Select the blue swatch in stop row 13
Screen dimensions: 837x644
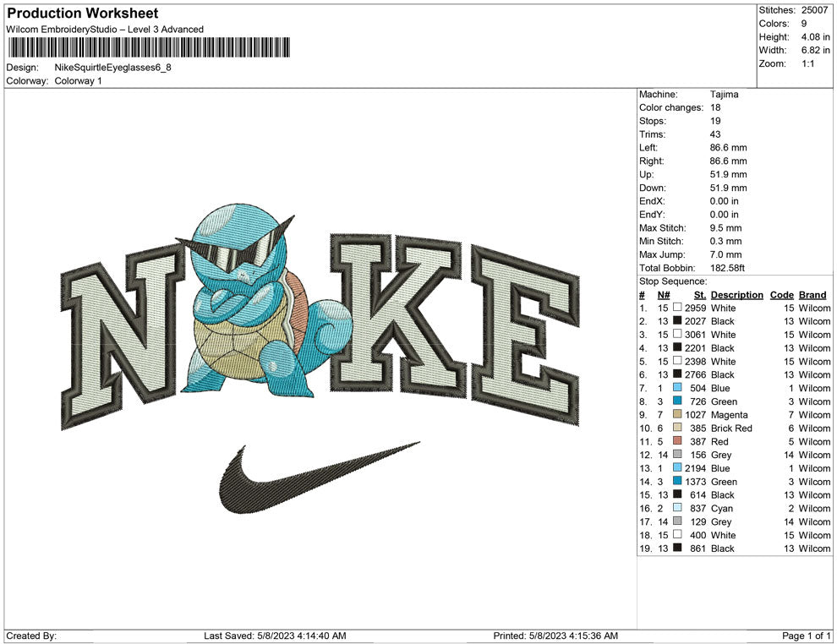(677, 467)
